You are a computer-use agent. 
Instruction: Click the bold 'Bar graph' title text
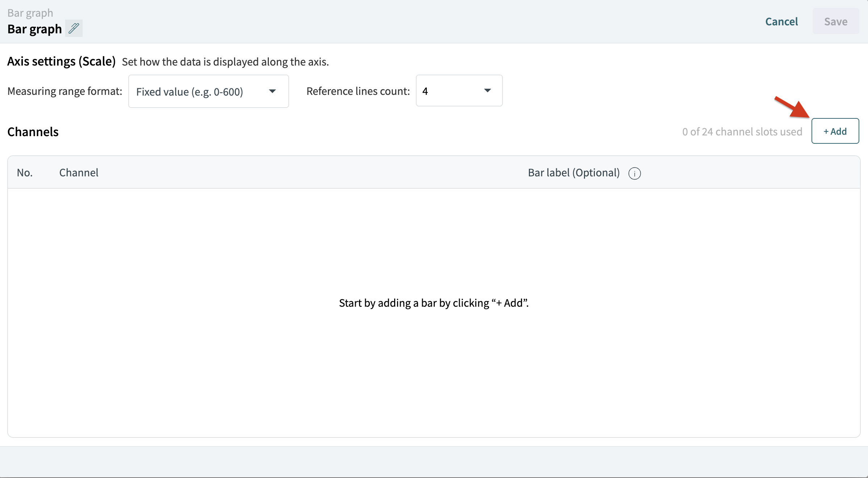tap(35, 29)
